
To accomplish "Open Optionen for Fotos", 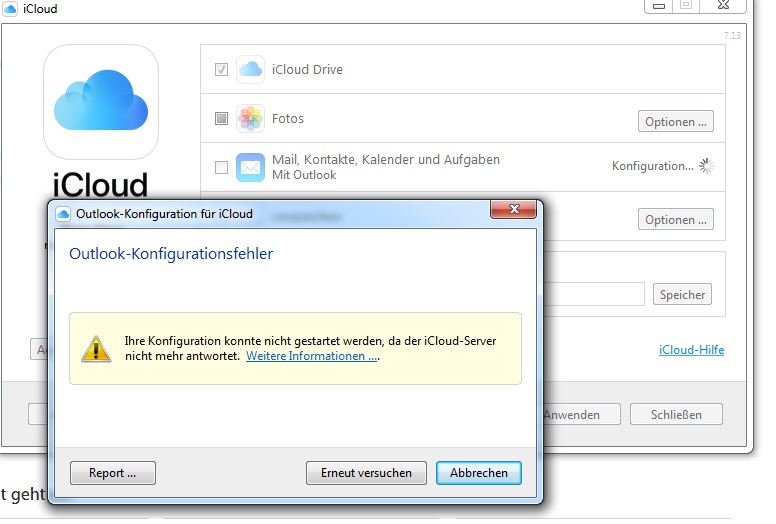I will (676, 121).
